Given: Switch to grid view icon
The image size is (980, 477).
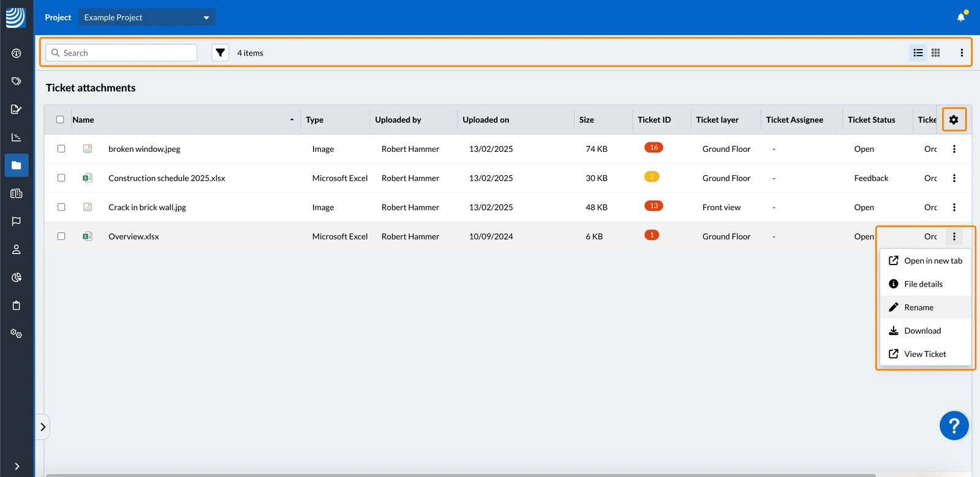Looking at the screenshot, I should [x=935, y=53].
